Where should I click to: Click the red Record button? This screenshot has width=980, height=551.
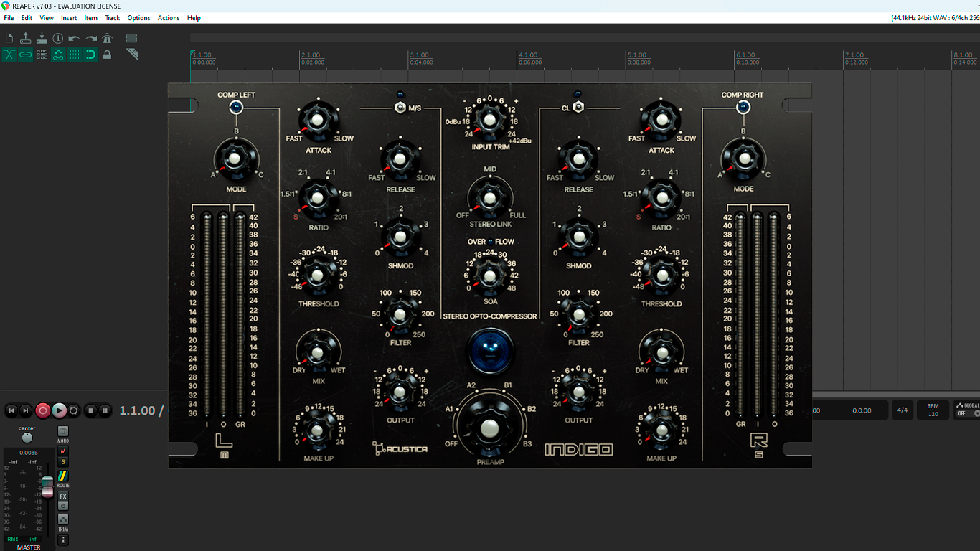pyautogui.click(x=43, y=410)
